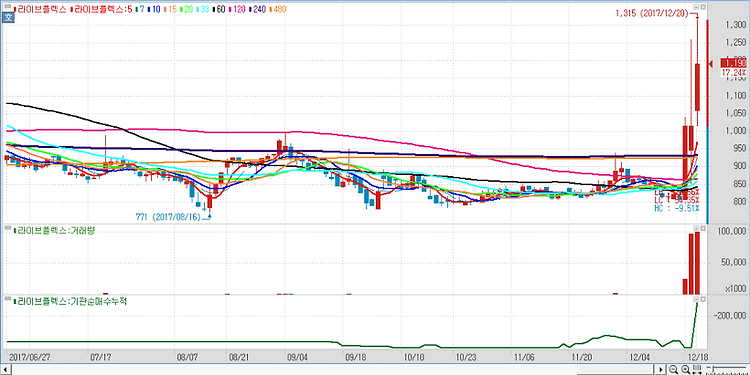Click the candle spacing adjust icon
The width and height of the screenshot is (750, 375).
coord(697,369)
